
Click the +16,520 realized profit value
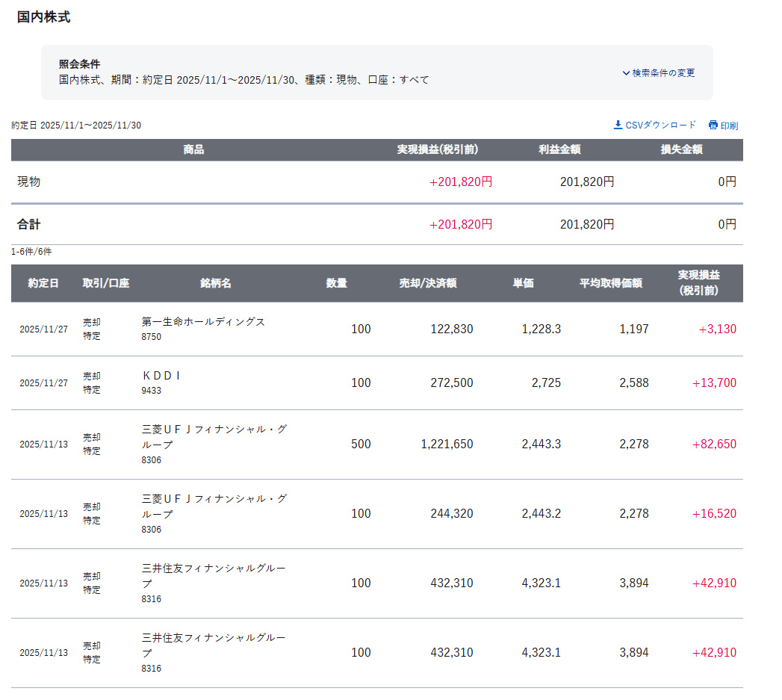tap(714, 514)
